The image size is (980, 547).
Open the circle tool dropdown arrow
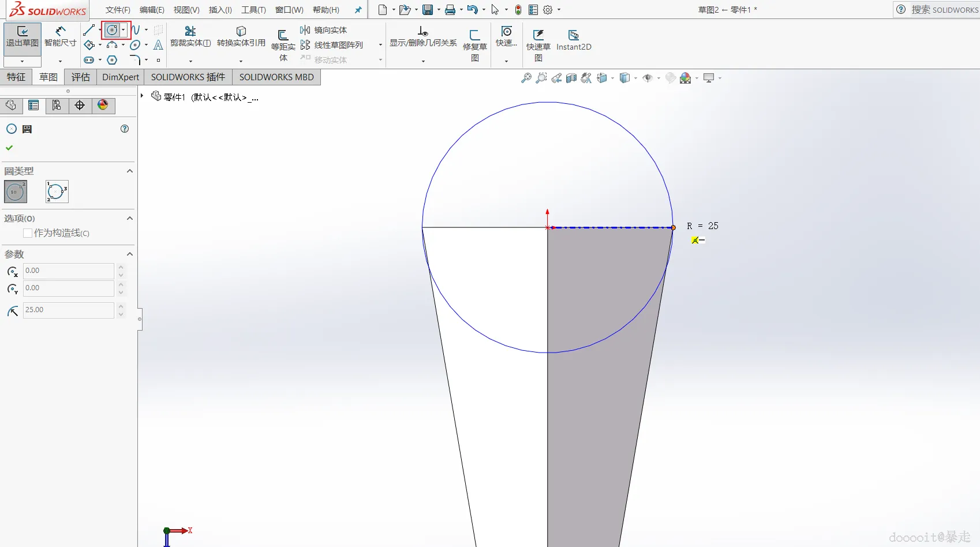[124, 30]
